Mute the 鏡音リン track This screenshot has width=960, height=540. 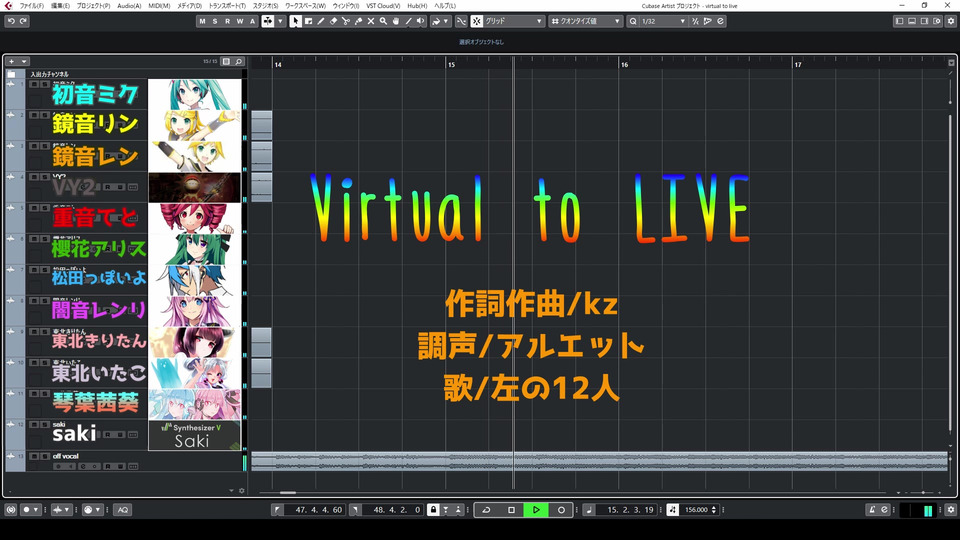(x=34, y=115)
